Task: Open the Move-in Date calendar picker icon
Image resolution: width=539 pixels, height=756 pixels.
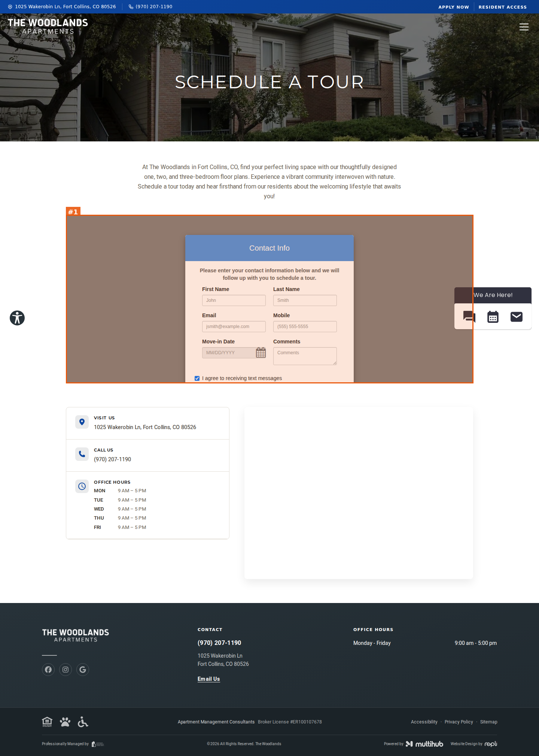Action: [x=261, y=352]
